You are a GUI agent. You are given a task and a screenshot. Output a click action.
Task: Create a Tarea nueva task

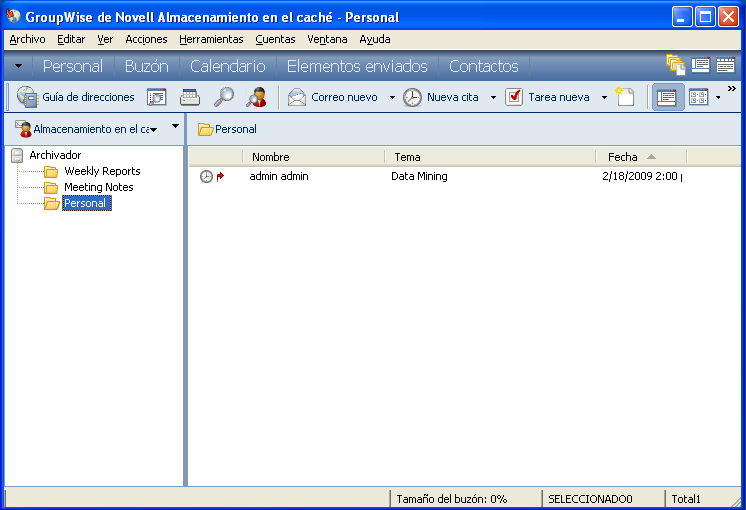point(547,97)
